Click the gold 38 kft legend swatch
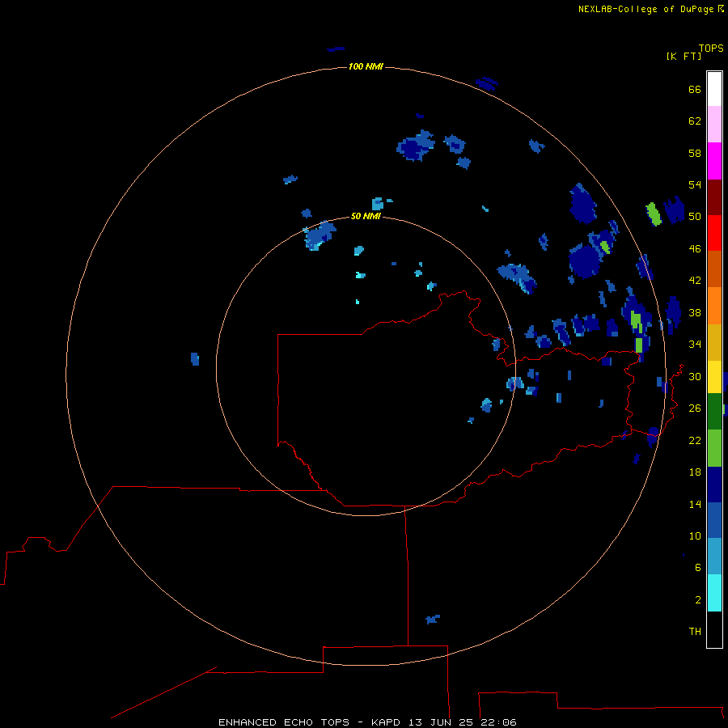Screen dimensions: 728x728 714,342
